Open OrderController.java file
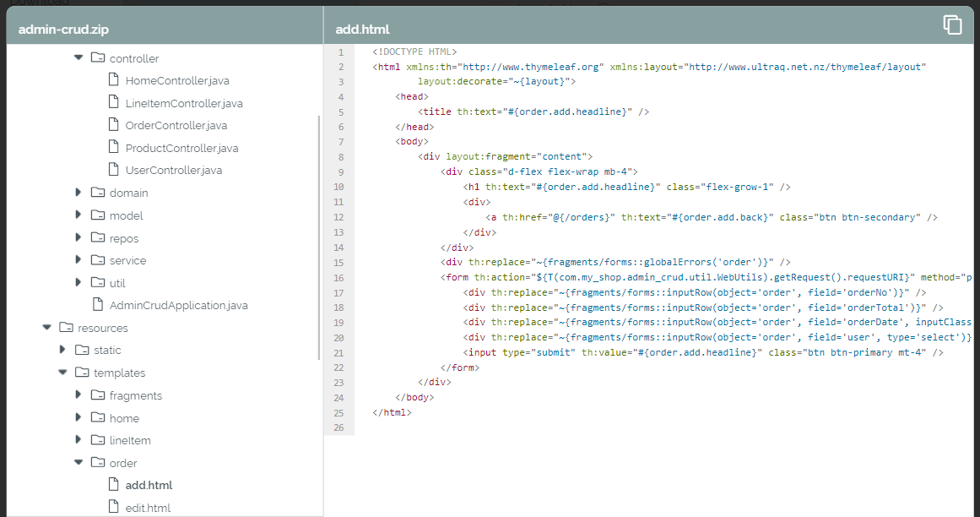 click(176, 126)
